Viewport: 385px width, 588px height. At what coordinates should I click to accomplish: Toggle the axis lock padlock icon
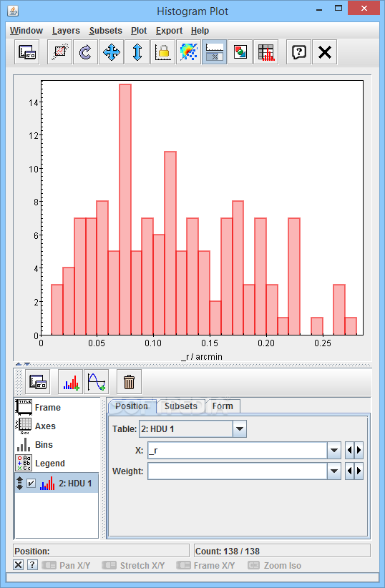pos(163,52)
